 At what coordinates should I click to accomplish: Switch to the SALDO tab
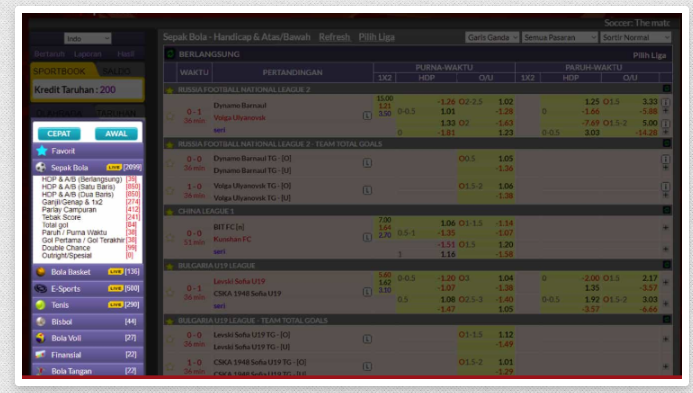pyautogui.click(x=117, y=71)
